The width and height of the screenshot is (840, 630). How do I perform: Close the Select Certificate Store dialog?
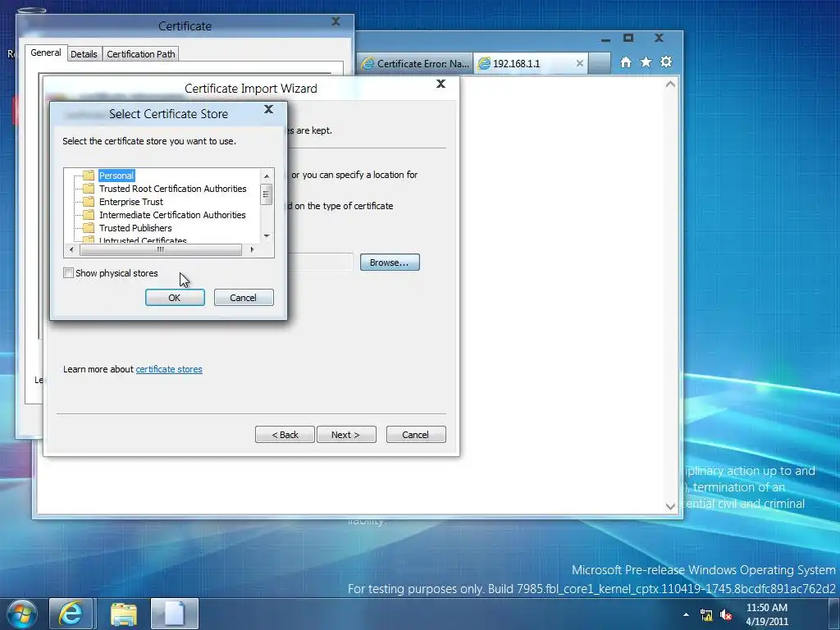269,109
